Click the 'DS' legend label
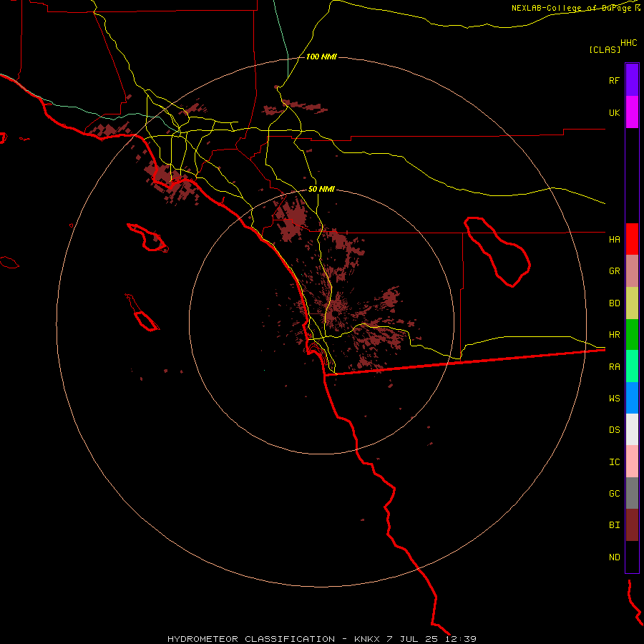Viewport: 644px width, 644px height. (614, 430)
